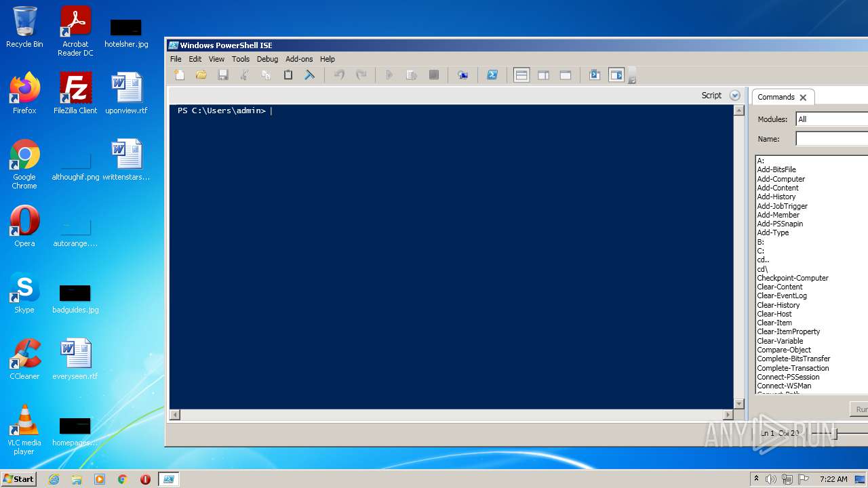Toggle Show Command Window icon
The image size is (868, 488).
tap(595, 75)
